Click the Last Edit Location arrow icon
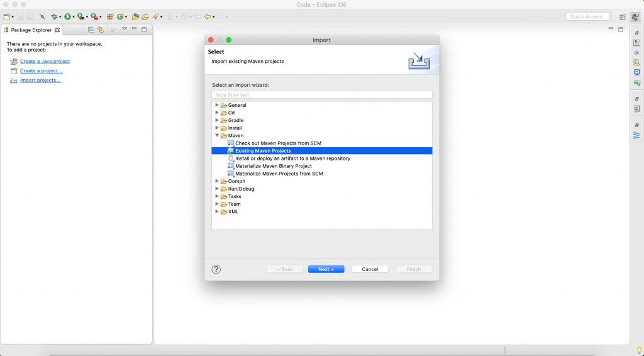 point(198,17)
